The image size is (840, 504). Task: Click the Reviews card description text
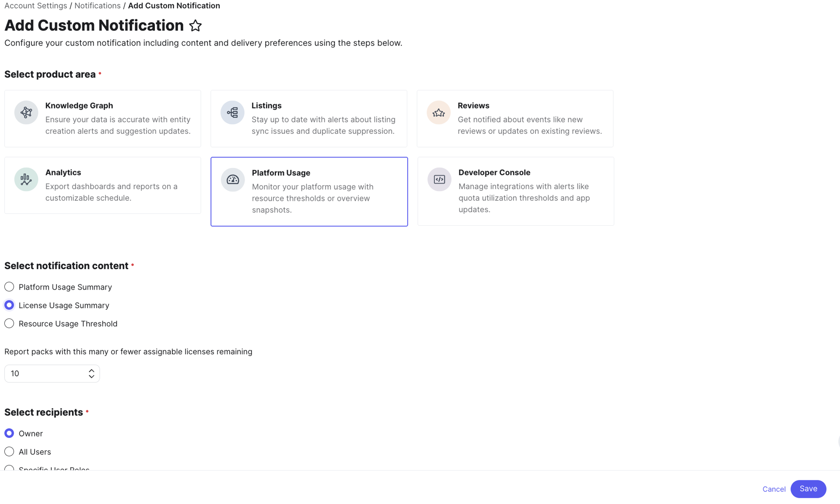click(x=530, y=125)
